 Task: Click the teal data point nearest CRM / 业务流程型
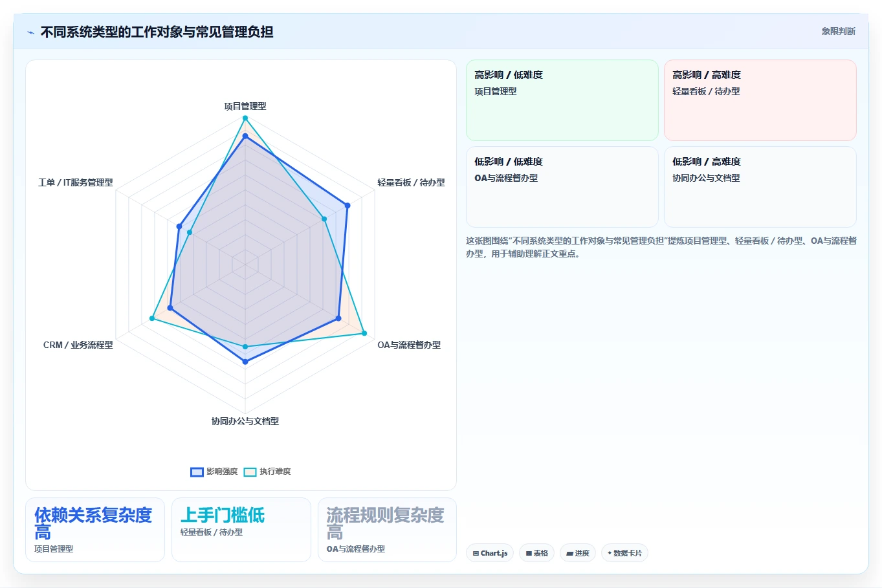click(152, 318)
